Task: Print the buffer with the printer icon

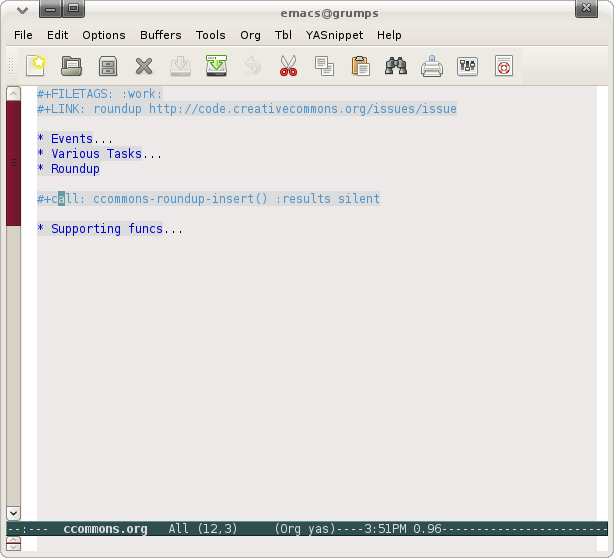Action: [x=432, y=67]
